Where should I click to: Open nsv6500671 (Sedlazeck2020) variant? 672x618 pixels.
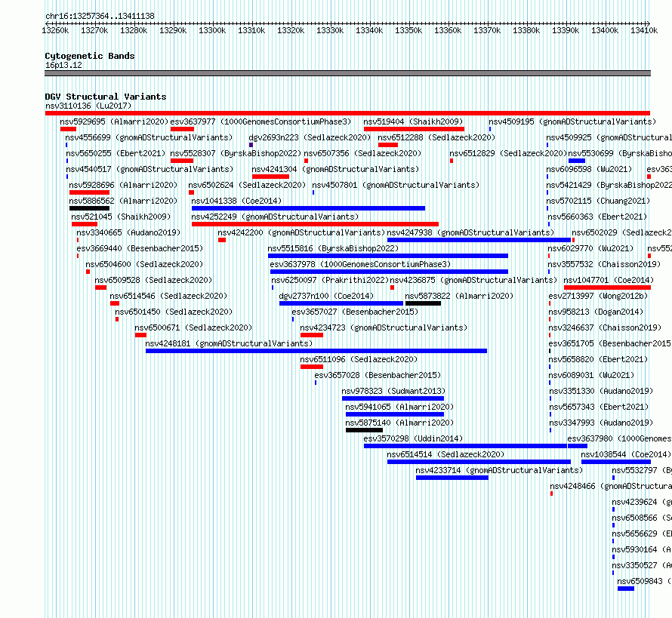point(193,327)
